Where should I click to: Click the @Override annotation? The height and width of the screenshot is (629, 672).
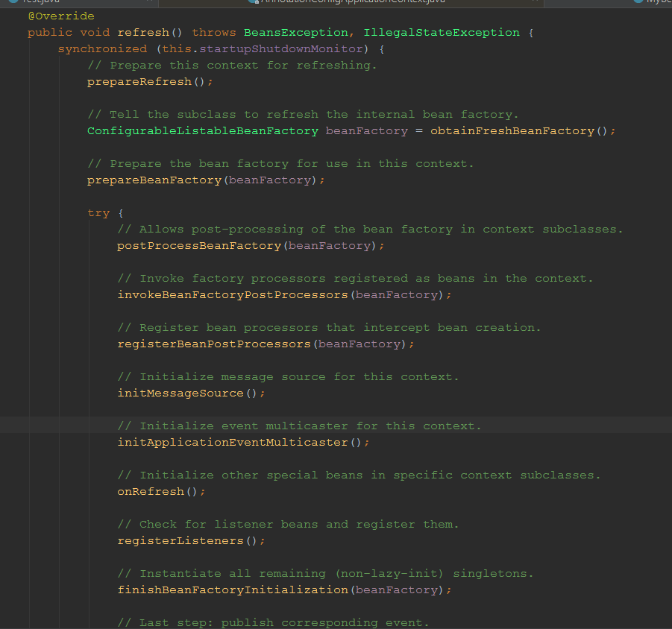click(61, 16)
